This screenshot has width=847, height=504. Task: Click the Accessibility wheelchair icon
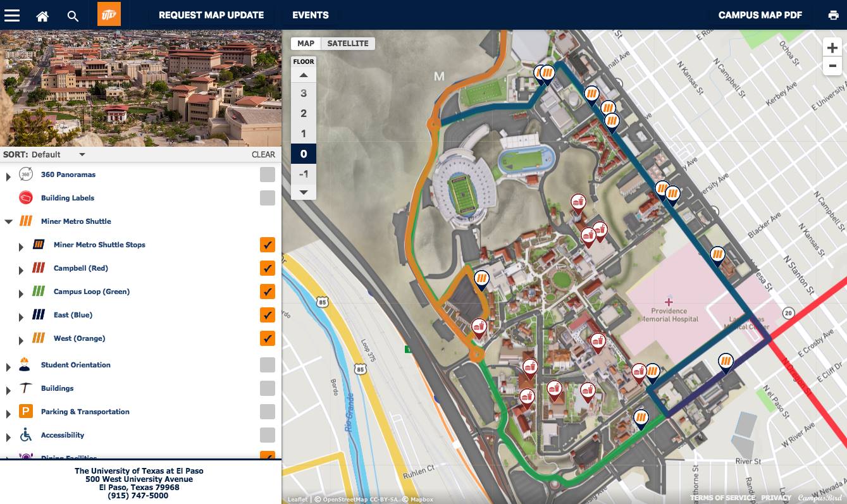26,434
